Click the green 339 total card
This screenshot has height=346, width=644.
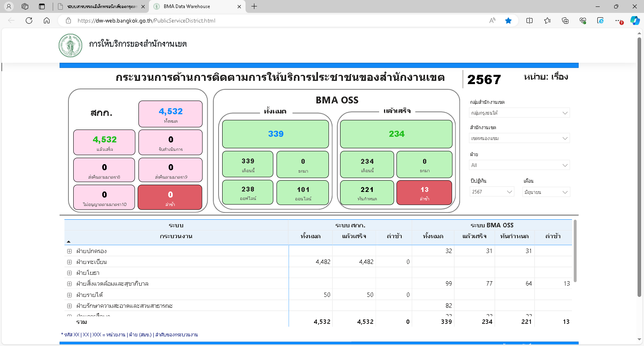275,134
